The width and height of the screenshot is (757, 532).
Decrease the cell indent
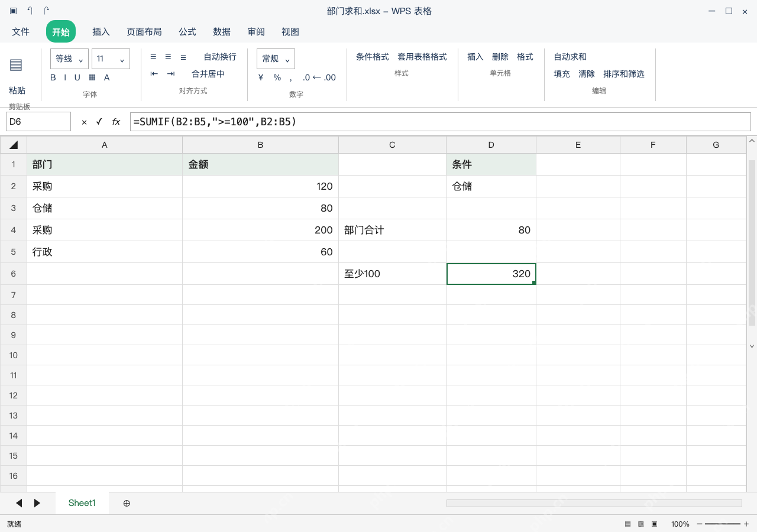coord(154,74)
